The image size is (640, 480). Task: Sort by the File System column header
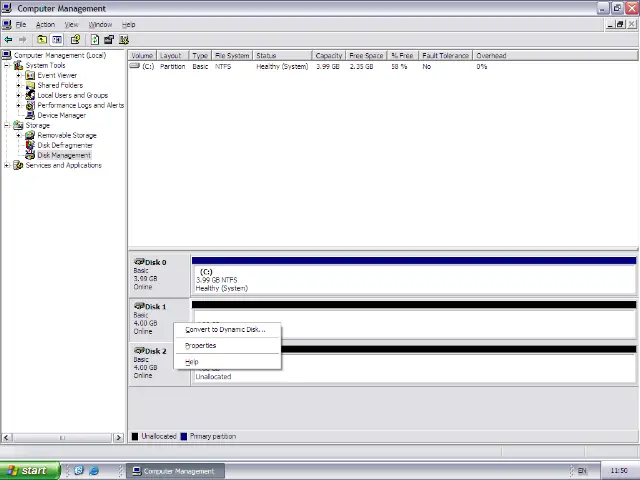[232, 56]
